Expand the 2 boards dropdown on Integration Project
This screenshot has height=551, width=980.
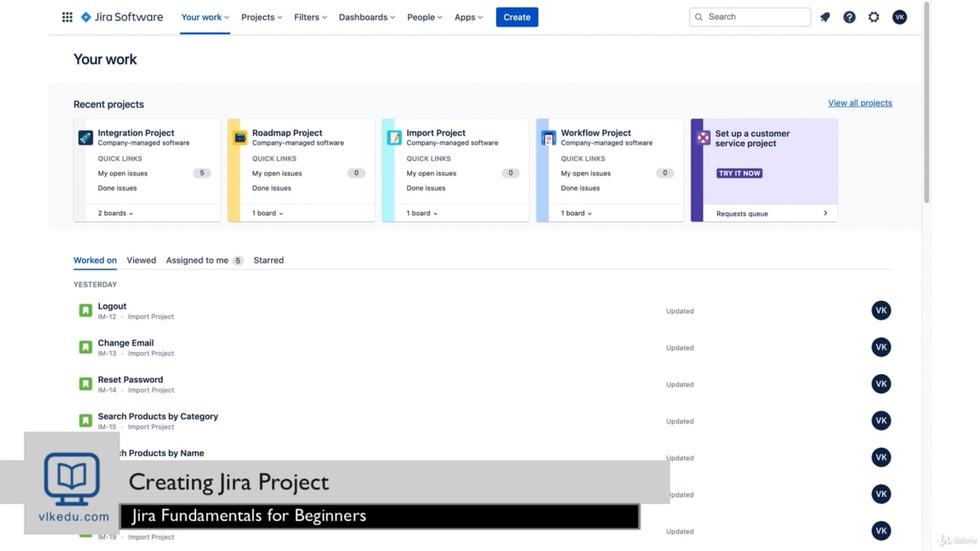coord(116,214)
